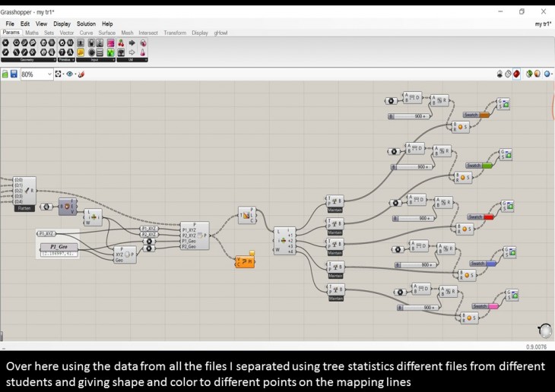Switch to the Intersect tab
The image size is (555, 392).
148,33
